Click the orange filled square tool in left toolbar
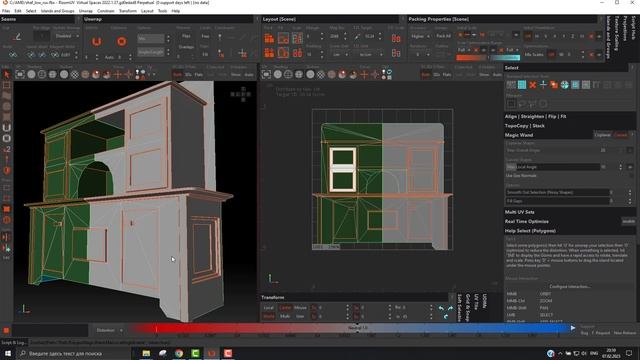This screenshot has height=360, width=640. pyautogui.click(x=7, y=209)
